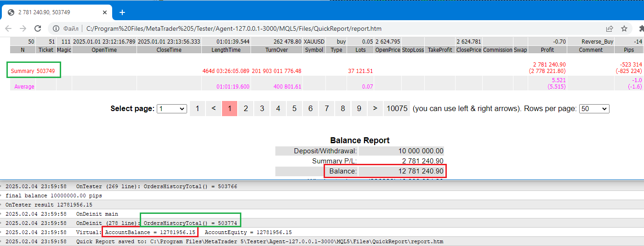Click the Summary P/L value 2 781 240.90
Screen dimensions: 644x246
coord(423,161)
